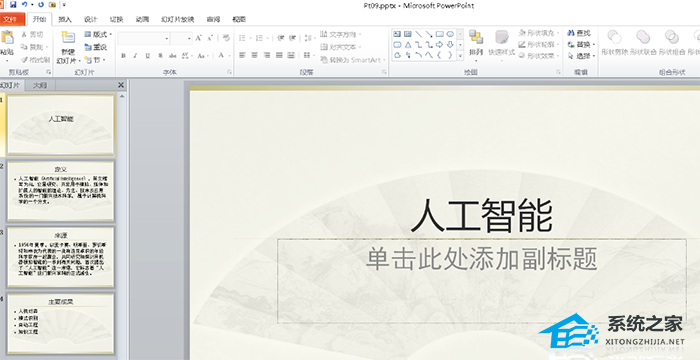This screenshot has width=700, height=360.
Task: Select the Rectangle shape in gallery
Action: [440, 34]
